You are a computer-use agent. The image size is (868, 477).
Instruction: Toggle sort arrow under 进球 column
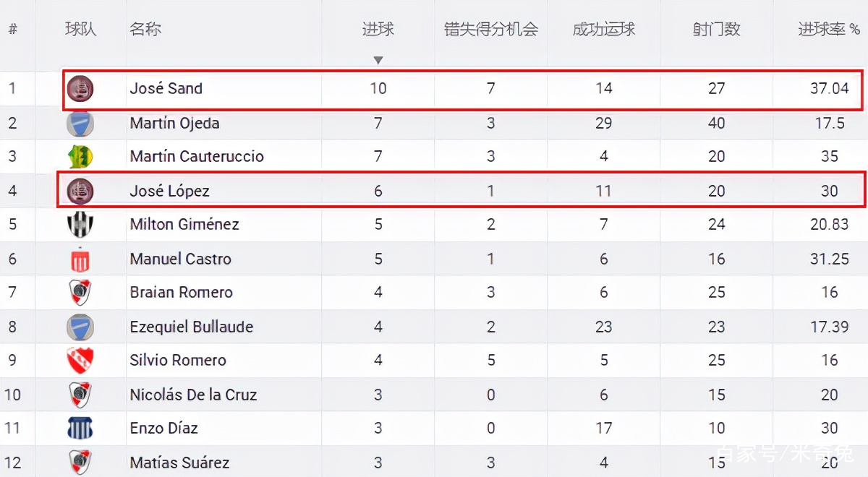(x=378, y=61)
